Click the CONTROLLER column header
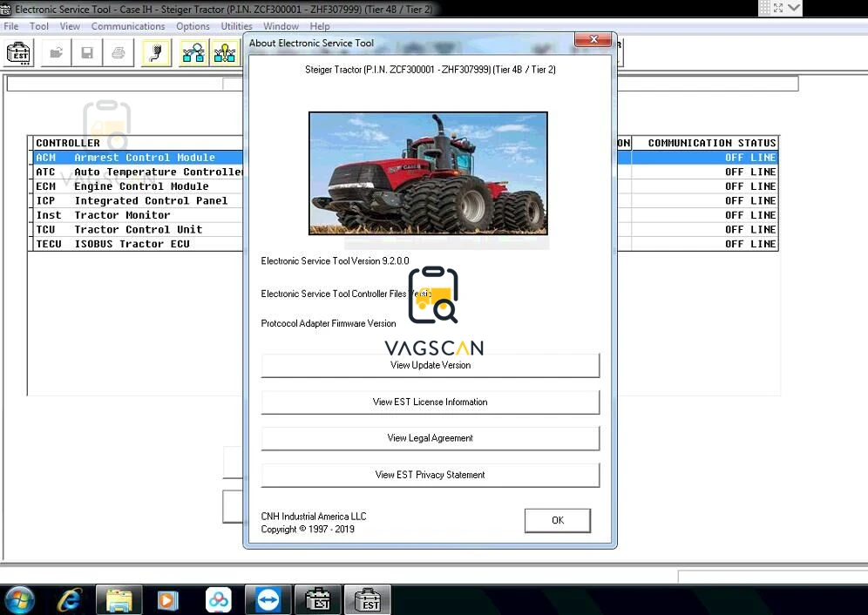This screenshot has width=868, height=615. click(139, 143)
